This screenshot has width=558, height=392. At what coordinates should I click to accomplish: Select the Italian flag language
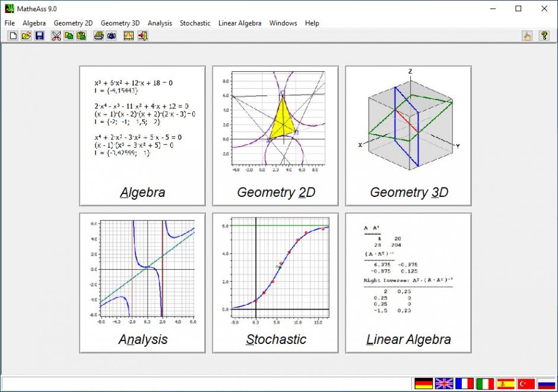485,384
